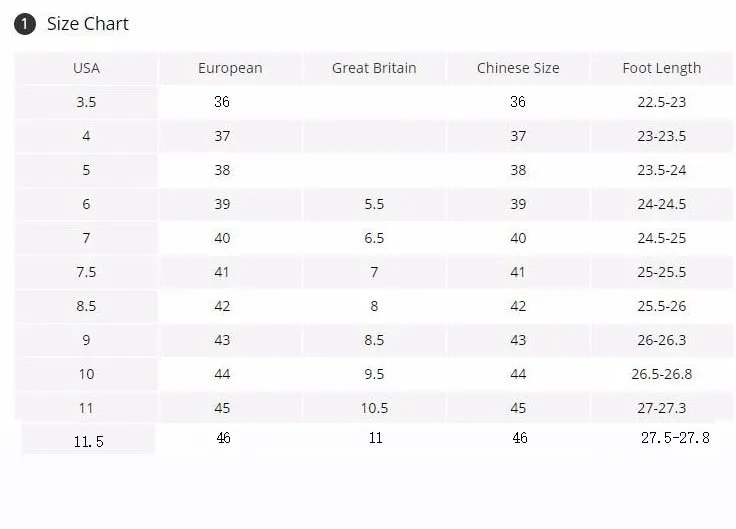This screenshot has height=529, width=736.
Task: Select USA size 7.5 cell
Action: 86,272
